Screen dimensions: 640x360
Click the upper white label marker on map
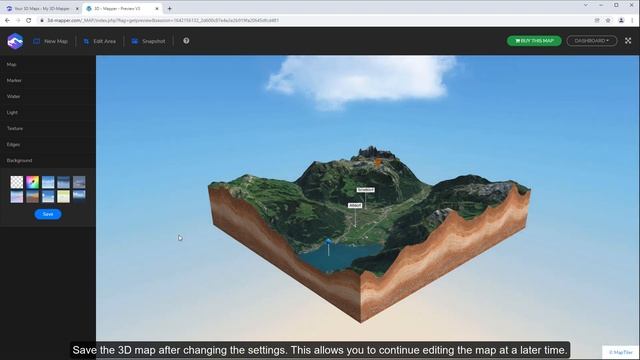pyautogui.click(x=365, y=190)
